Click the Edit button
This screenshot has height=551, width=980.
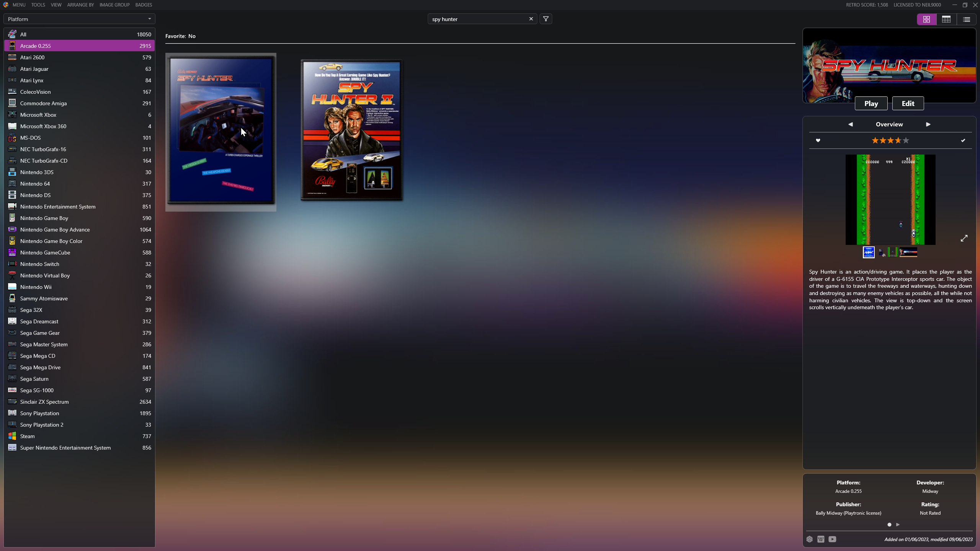pos(908,103)
